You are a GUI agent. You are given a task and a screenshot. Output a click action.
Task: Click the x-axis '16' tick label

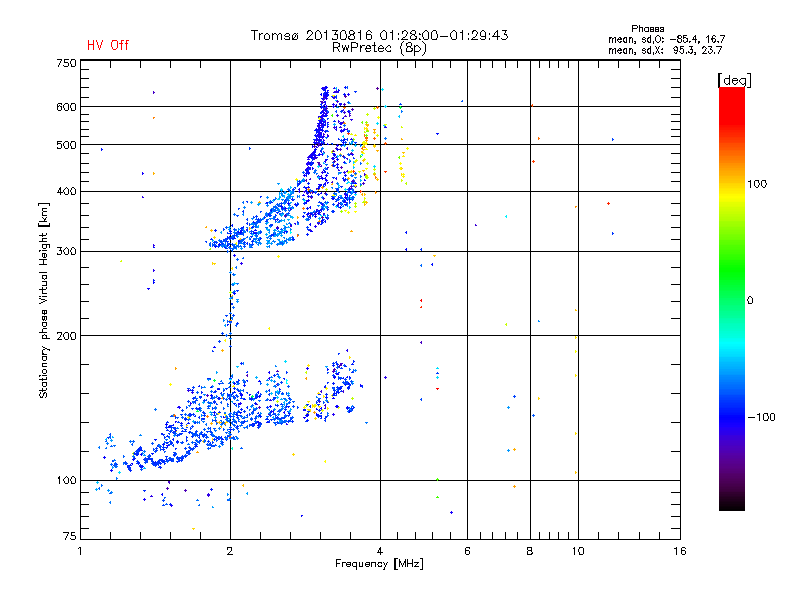pos(680,551)
